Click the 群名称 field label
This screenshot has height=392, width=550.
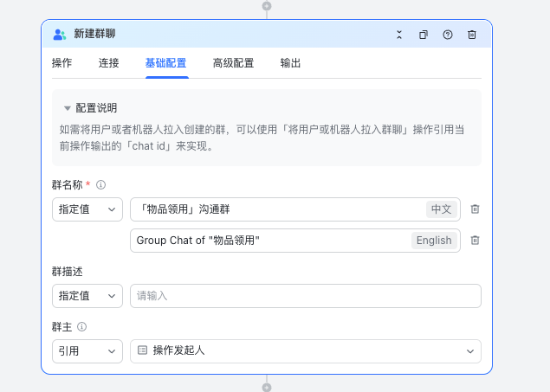(x=67, y=184)
